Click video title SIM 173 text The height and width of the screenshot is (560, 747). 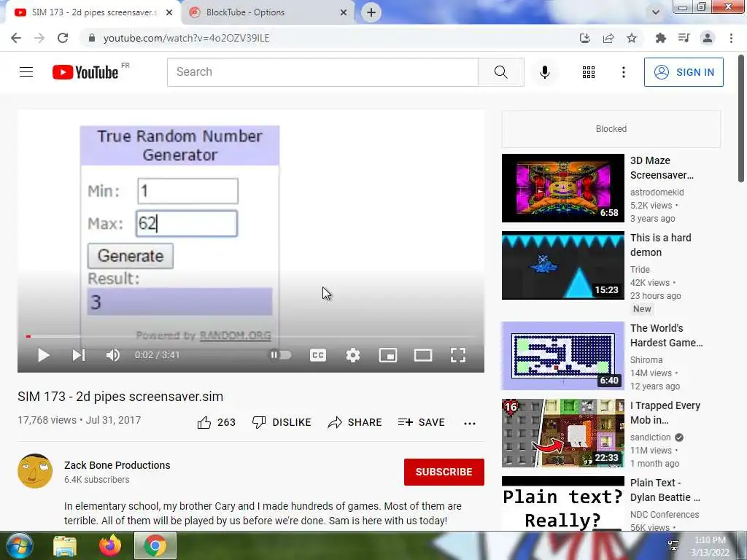pos(120,397)
